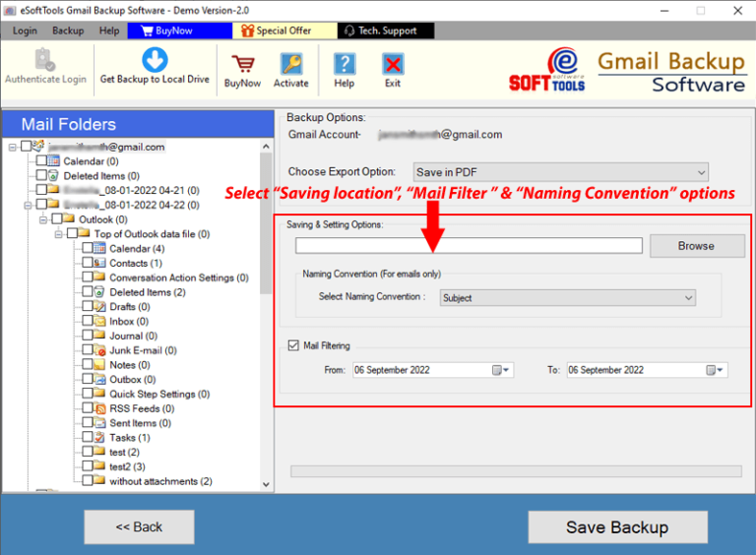Viewport: 756px width, 555px height.
Task: Click the blue BuyNow menu item
Action: click(x=180, y=31)
